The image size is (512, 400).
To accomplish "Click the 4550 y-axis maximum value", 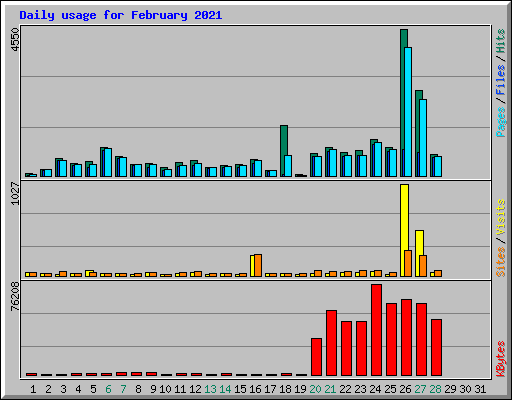I will tap(15, 40).
